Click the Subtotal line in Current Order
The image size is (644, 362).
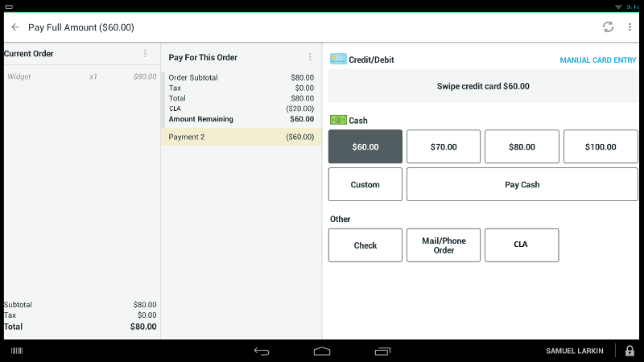[x=80, y=305]
